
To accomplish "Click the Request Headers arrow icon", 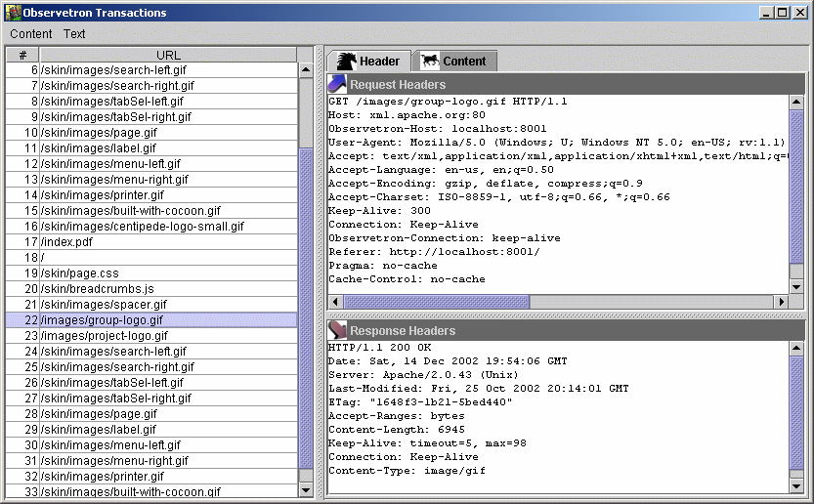I will (337, 84).
